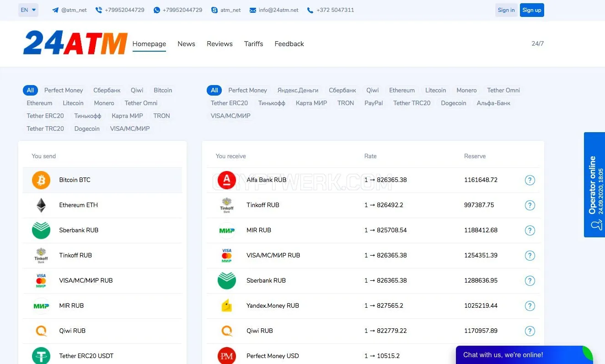Viewport: 605px width, 364px height.
Task: Select the All filter above You send
Action: coord(30,91)
